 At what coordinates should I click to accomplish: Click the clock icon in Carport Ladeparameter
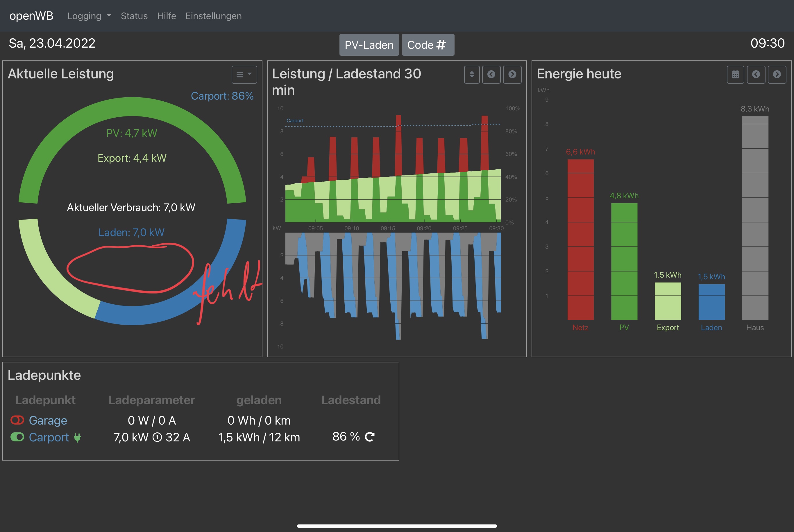157,437
